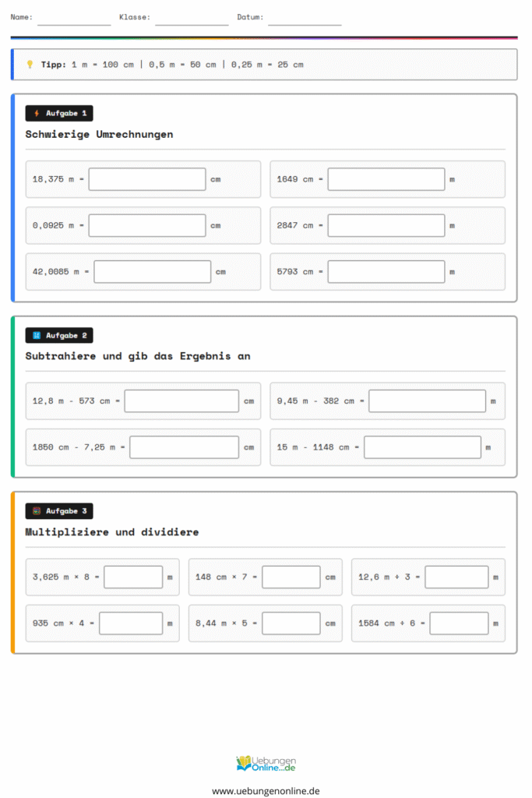The width and height of the screenshot is (532, 798).
Task: Click the 3,625 m × 8 answer box
Action: coord(133,577)
